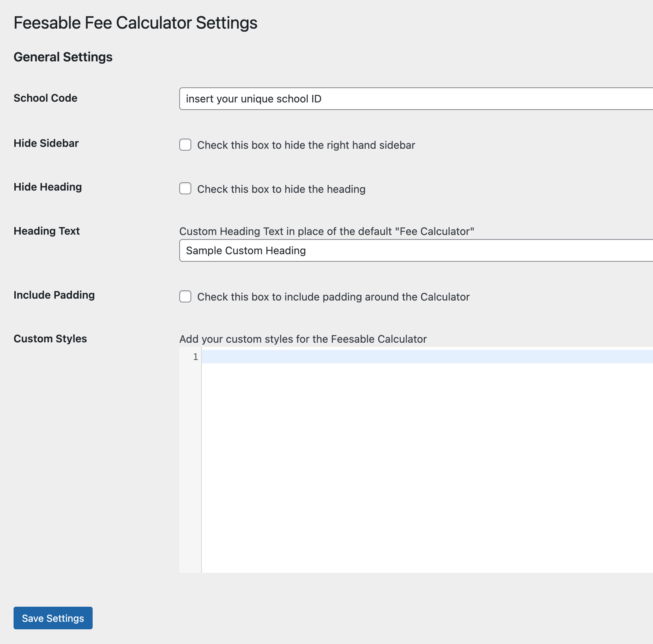This screenshot has height=644, width=653.
Task: Select label 'Check this box to hide the heading'
Action: click(281, 189)
